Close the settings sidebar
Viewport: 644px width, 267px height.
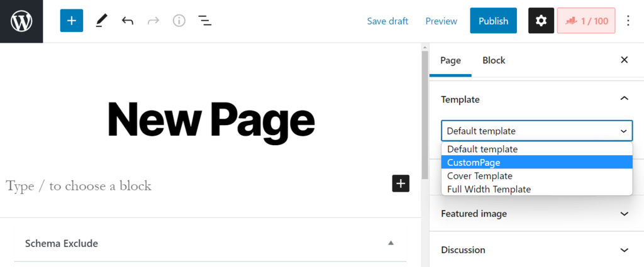(x=625, y=60)
